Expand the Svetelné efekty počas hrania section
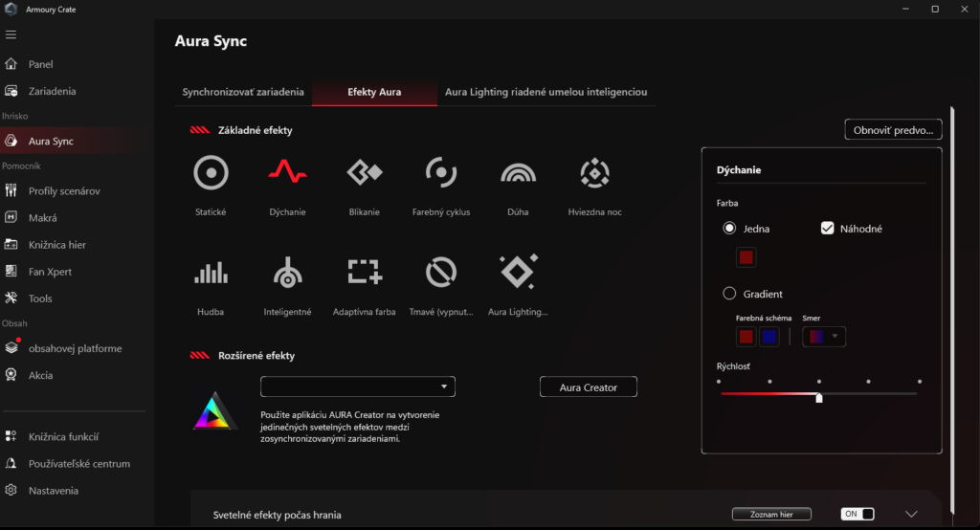The height and width of the screenshot is (530, 980). [x=911, y=514]
